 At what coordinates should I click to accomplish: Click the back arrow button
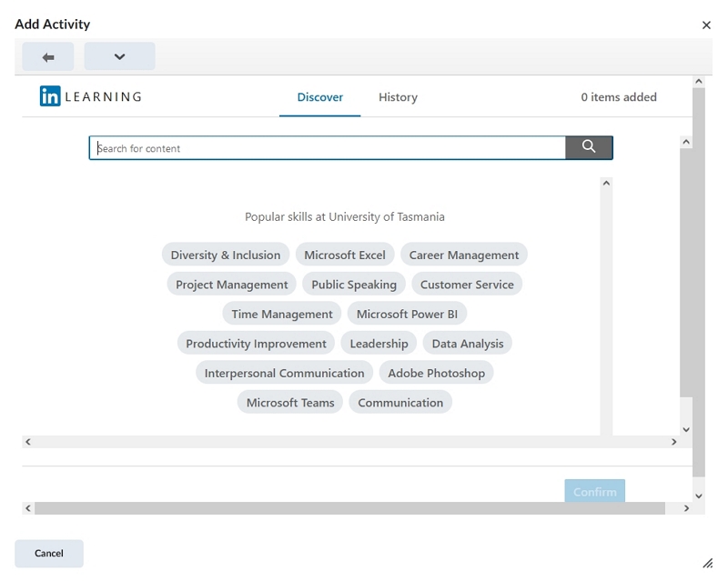[x=48, y=56]
